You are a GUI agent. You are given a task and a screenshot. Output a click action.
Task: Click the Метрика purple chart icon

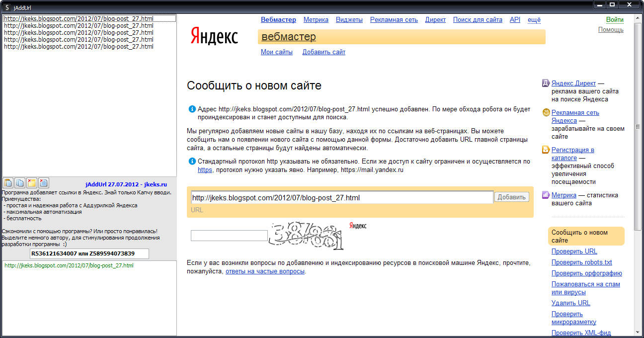click(x=546, y=195)
